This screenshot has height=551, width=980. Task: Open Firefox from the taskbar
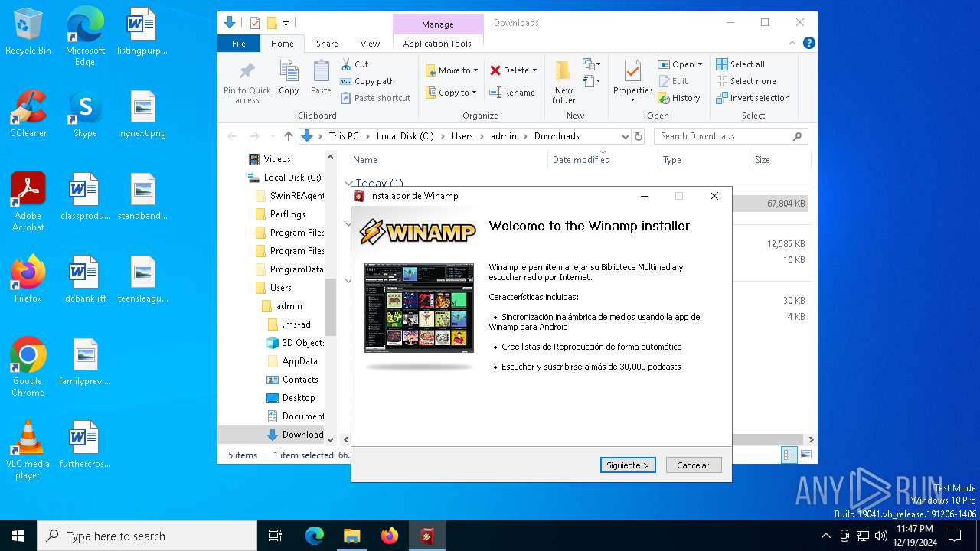(x=390, y=536)
